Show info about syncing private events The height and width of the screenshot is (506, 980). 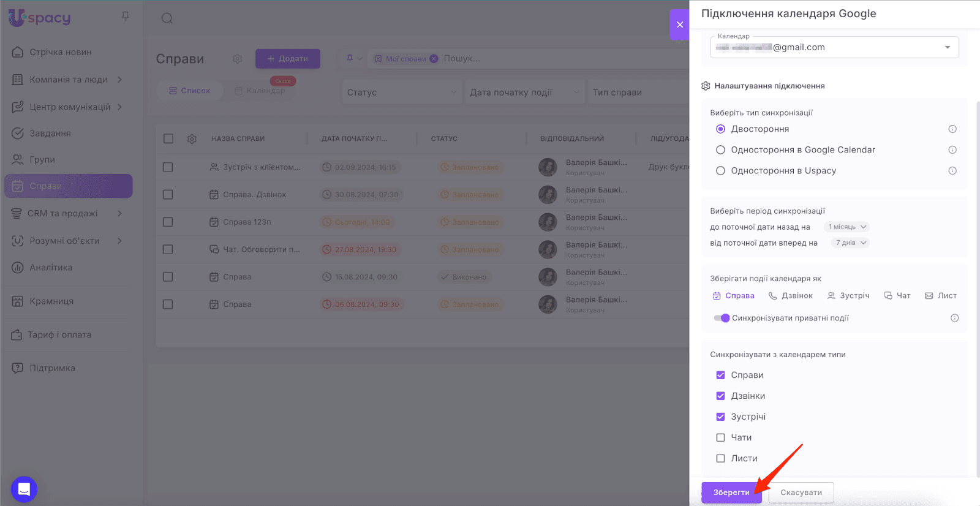954,318
